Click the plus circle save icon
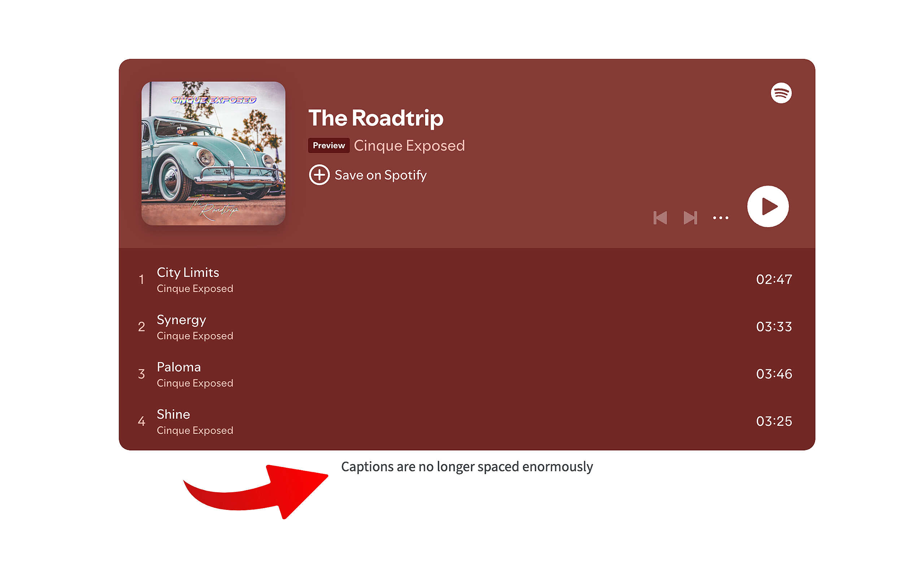 (x=319, y=175)
